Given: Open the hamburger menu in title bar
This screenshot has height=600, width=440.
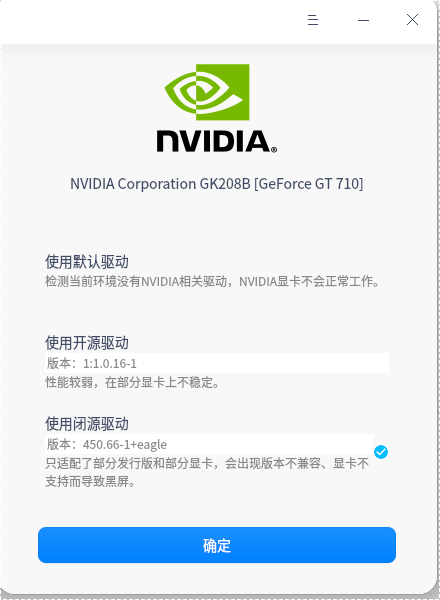Looking at the screenshot, I should 313,20.
